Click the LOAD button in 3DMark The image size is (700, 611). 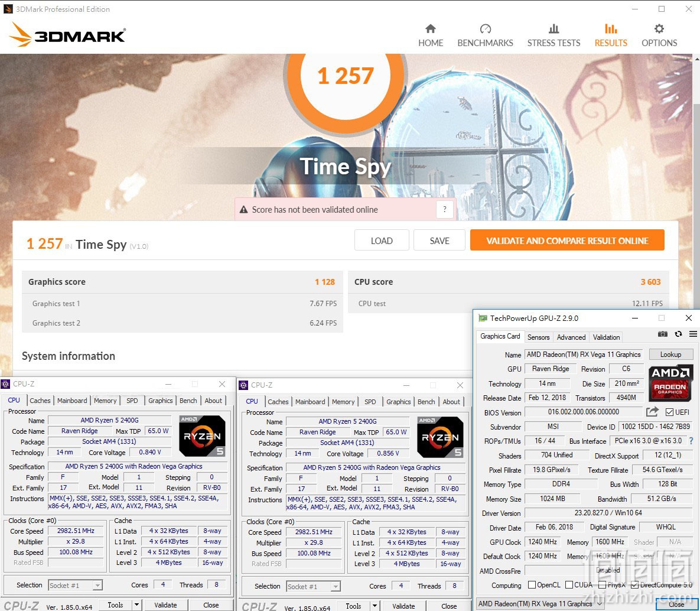tap(382, 240)
